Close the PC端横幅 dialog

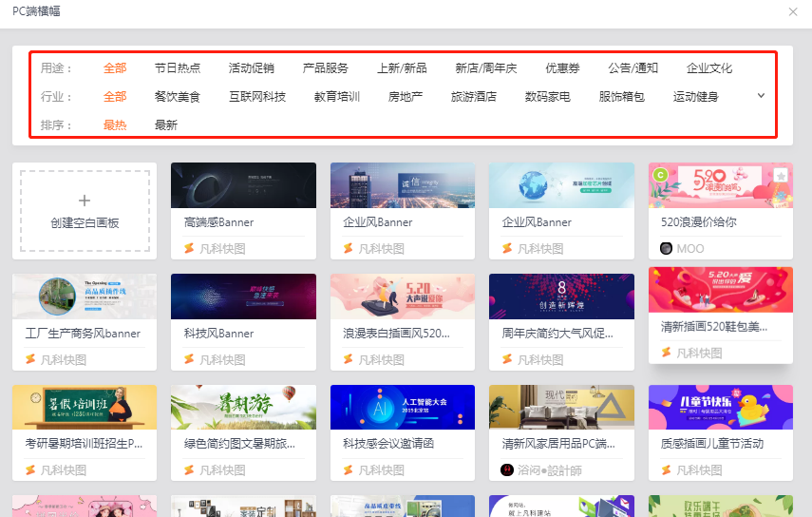click(792, 11)
